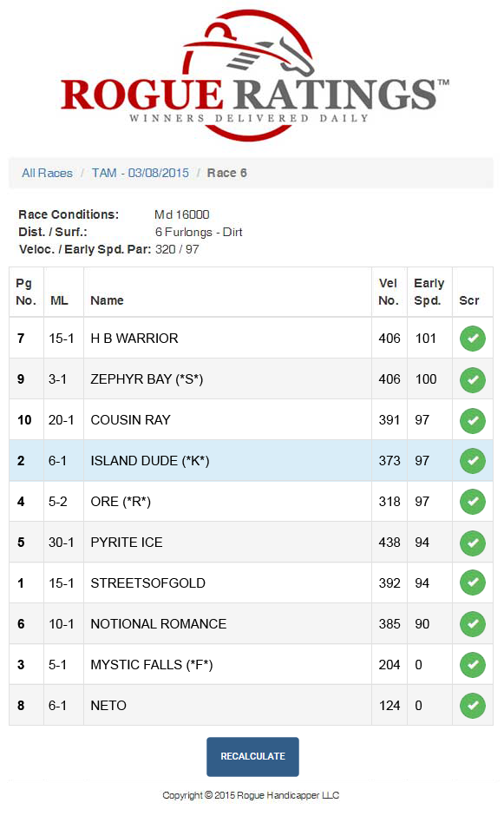Image resolution: width=504 pixels, height=816 pixels.
Task: Toggle the scratch checkmark for H B WARRIOR
Action: click(472, 339)
